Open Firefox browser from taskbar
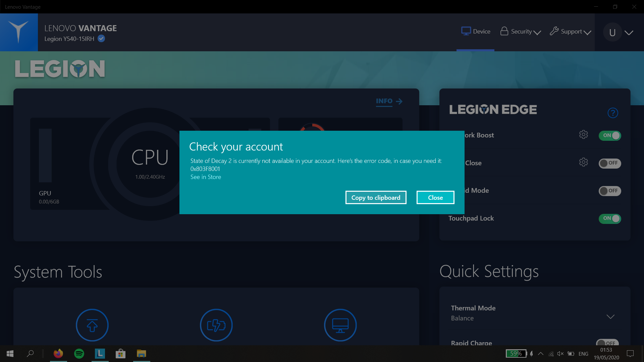The image size is (644, 362). (x=58, y=353)
